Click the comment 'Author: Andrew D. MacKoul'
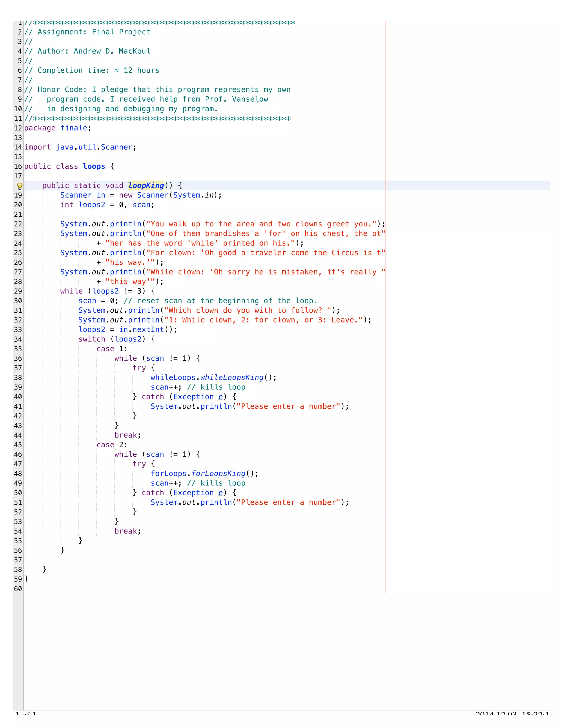The width and height of the screenshot is (563, 728). (x=87, y=51)
